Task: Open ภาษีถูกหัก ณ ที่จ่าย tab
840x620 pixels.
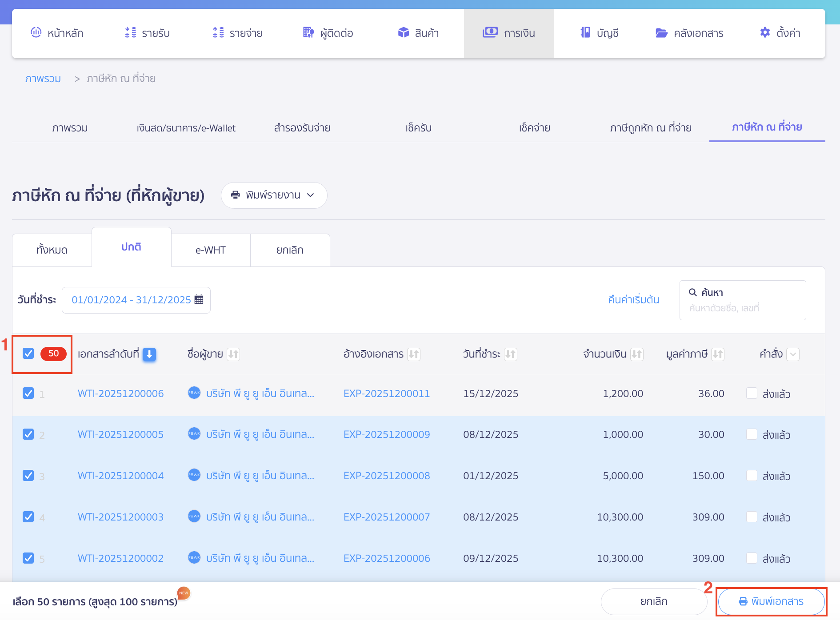Action: [x=651, y=128]
